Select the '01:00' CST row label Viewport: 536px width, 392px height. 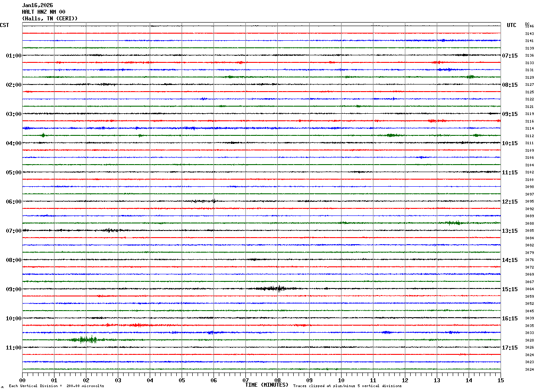coord(14,56)
